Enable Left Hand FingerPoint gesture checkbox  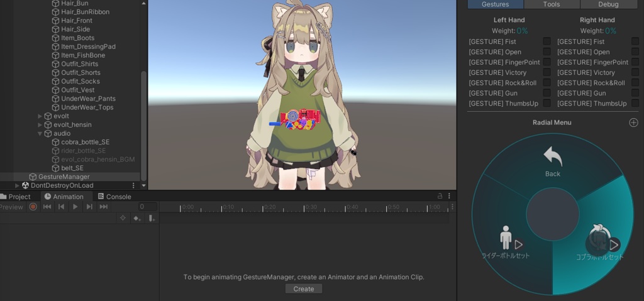point(547,62)
